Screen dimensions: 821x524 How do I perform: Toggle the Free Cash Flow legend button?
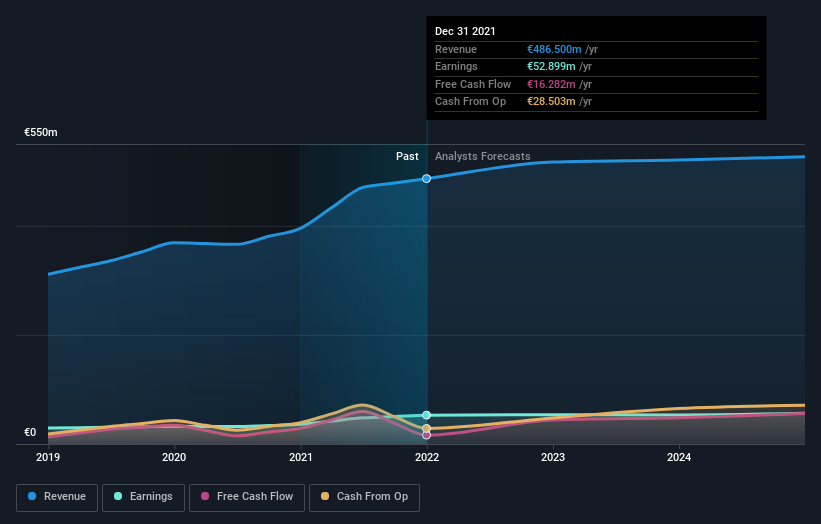[247, 497]
